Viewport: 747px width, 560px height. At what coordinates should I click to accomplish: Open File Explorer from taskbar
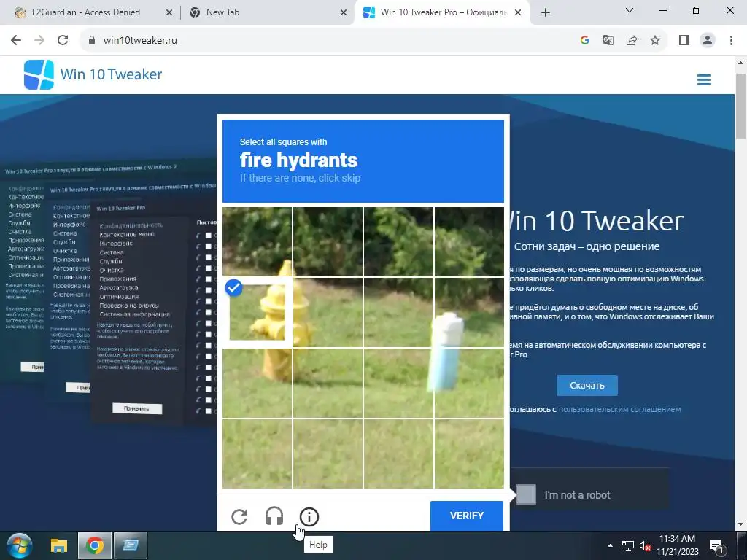[59, 545]
